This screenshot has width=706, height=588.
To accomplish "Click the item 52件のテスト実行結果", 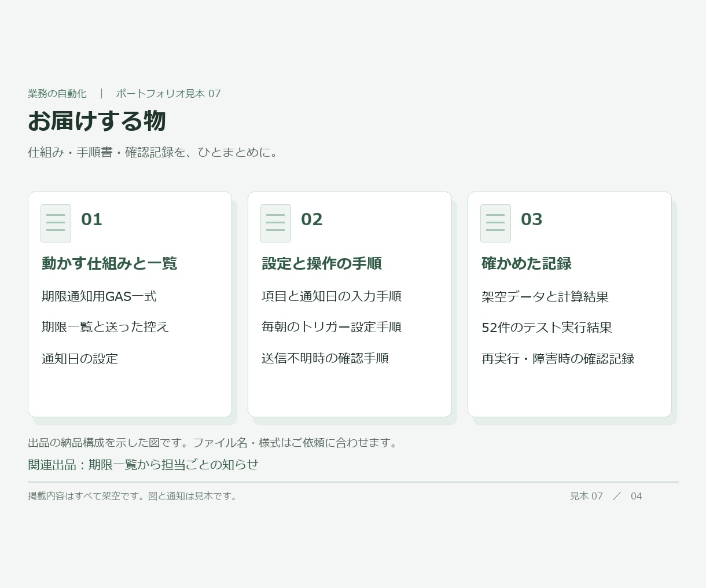I will tap(547, 328).
